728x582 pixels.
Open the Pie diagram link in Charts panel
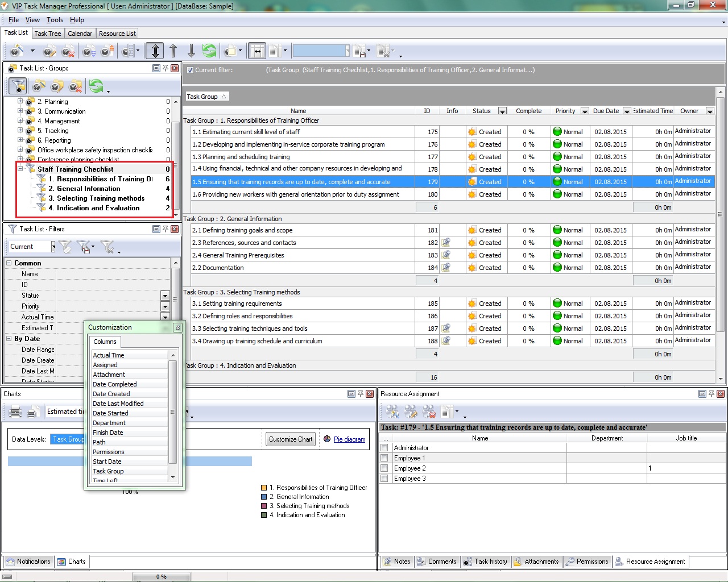coord(349,439)
